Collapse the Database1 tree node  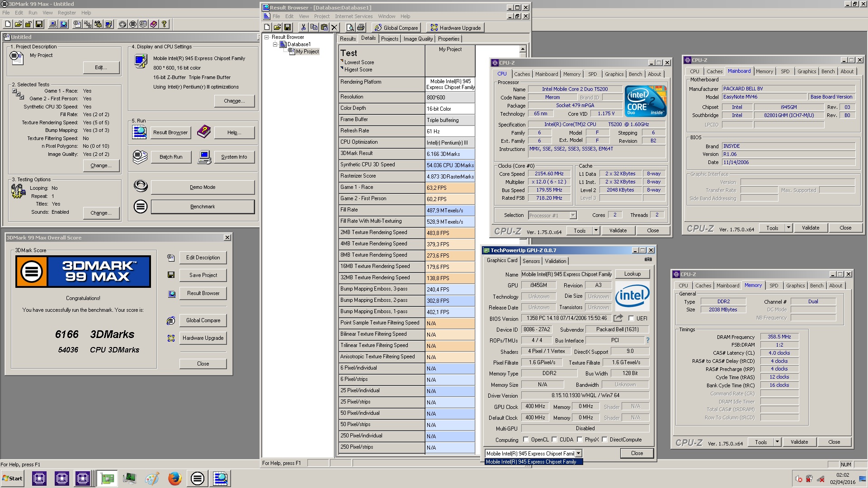pos(275,44)
